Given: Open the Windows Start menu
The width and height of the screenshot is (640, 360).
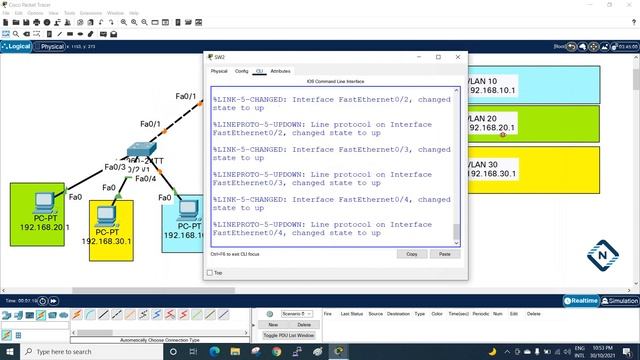Looking at the screenshot, I should pyautogui.click(x=9, y=351).
